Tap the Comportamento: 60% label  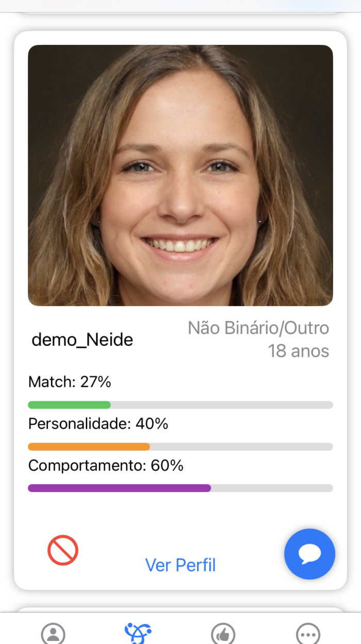click(106, 465)
